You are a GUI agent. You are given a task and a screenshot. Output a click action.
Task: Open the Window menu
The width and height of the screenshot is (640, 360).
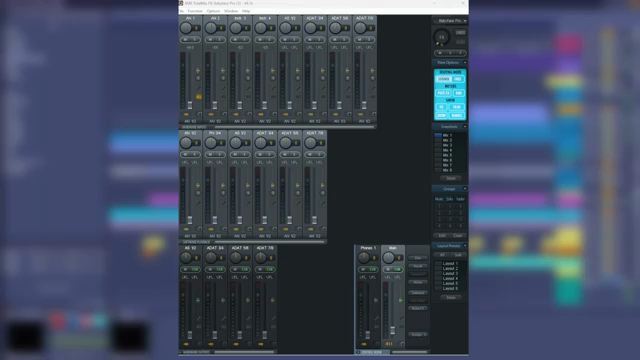coord(231,11)
